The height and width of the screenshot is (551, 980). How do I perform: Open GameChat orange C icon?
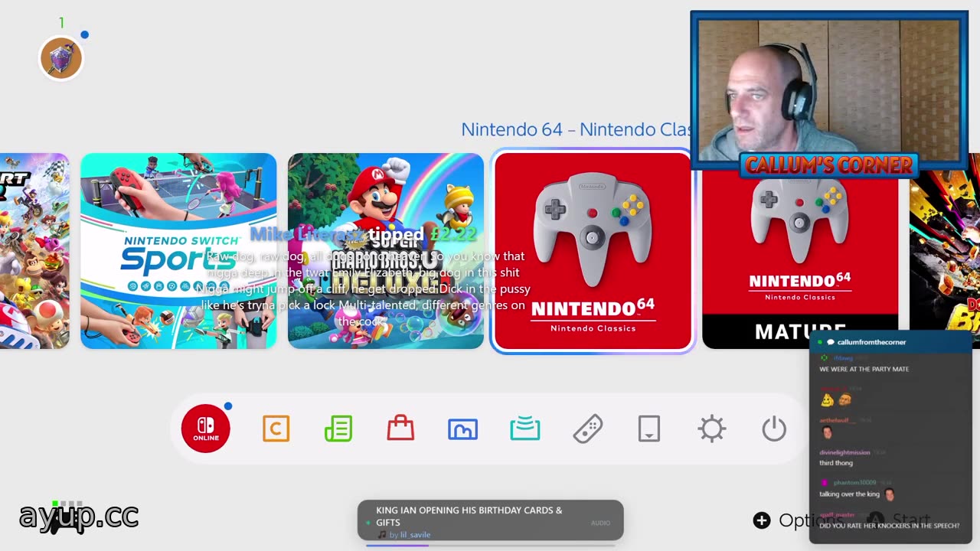[x=276, y=429]
